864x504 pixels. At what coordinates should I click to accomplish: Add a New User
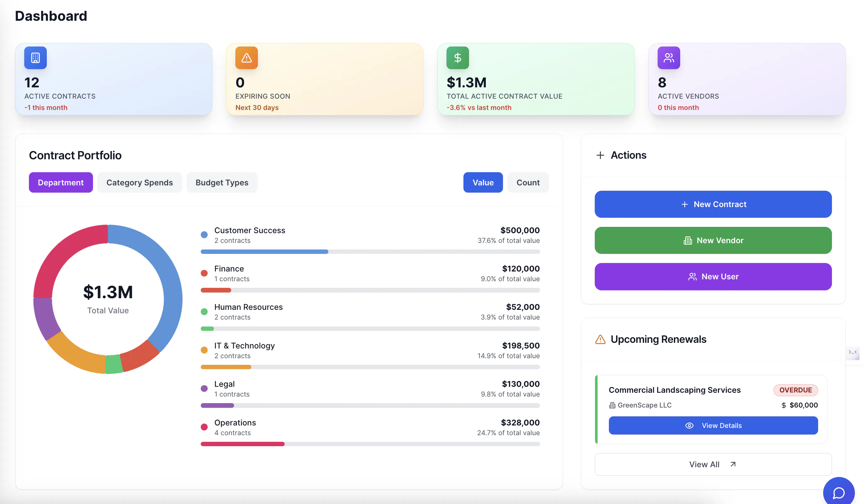[x=713, y=277]
